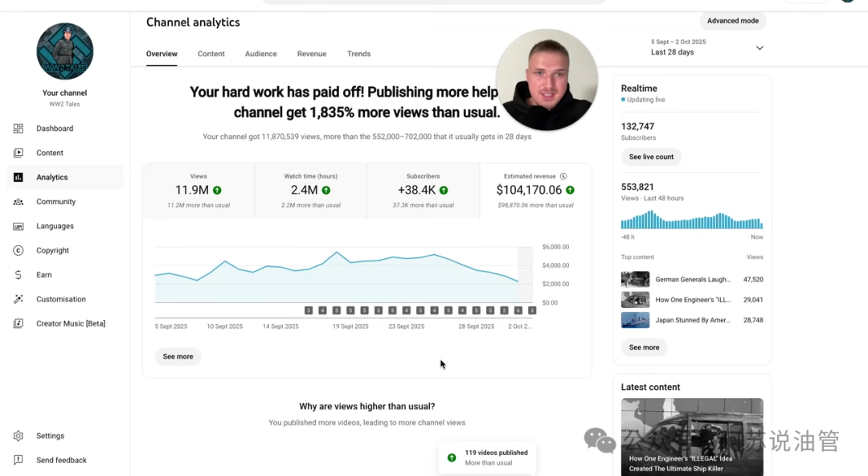This screenshot has height=476, width=868.
Task: Switch to the Audience tab
Action: tap(261, 54)
